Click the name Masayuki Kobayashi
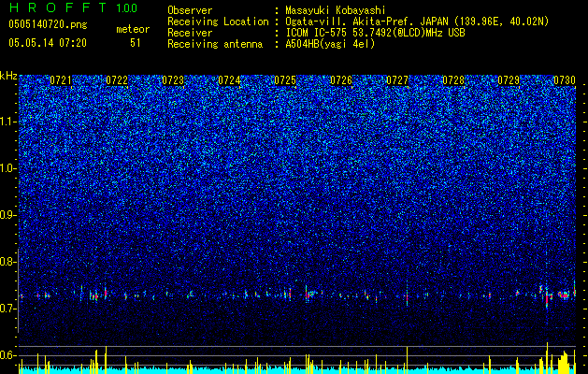 point(336,10)
